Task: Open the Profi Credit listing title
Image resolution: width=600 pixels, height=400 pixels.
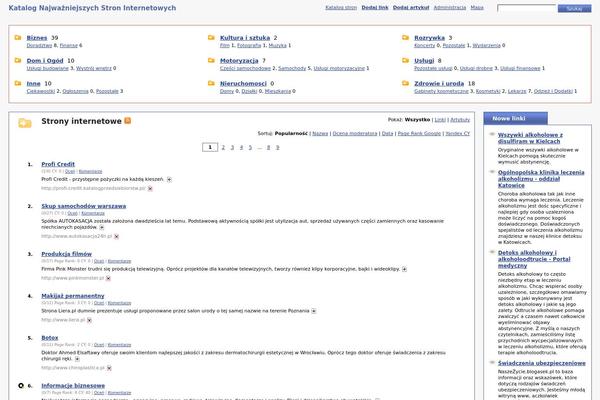Action: tap(58, 164)
